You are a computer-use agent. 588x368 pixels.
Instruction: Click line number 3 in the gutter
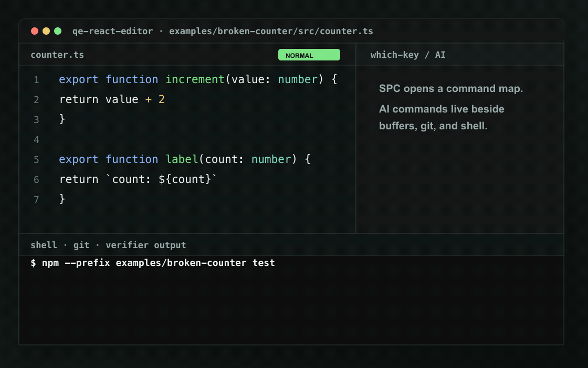point(36,119)
